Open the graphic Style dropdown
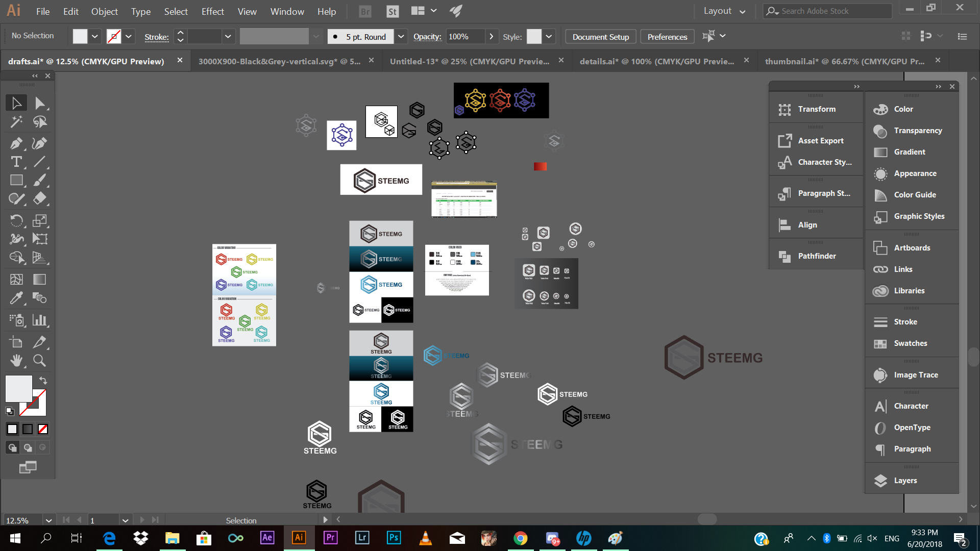 [549, 36]
